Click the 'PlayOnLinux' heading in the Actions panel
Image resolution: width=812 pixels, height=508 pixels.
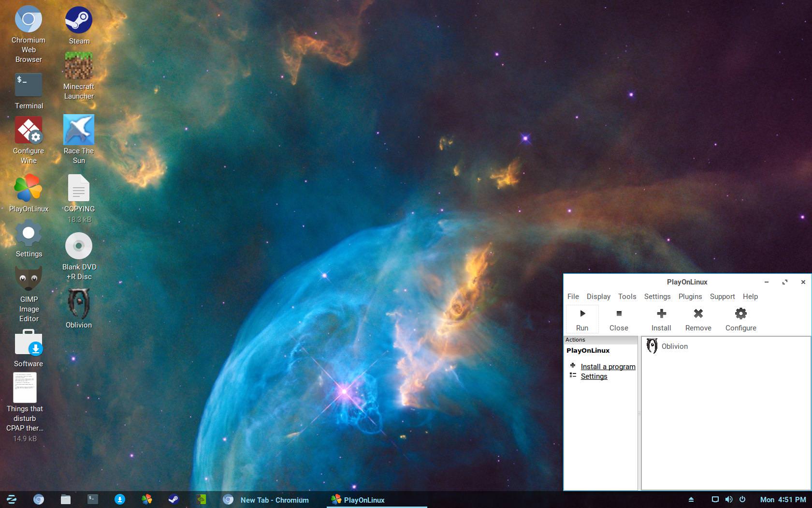[588, 351]
